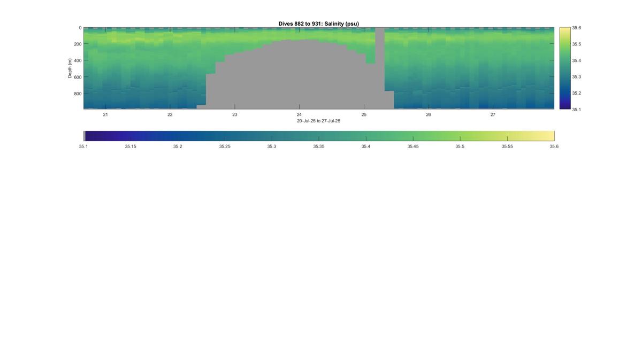This screenshot has width=642, height=364.
Task: Click "35.3" under the horizontal colorbar
Action: (x=272, y=146)
